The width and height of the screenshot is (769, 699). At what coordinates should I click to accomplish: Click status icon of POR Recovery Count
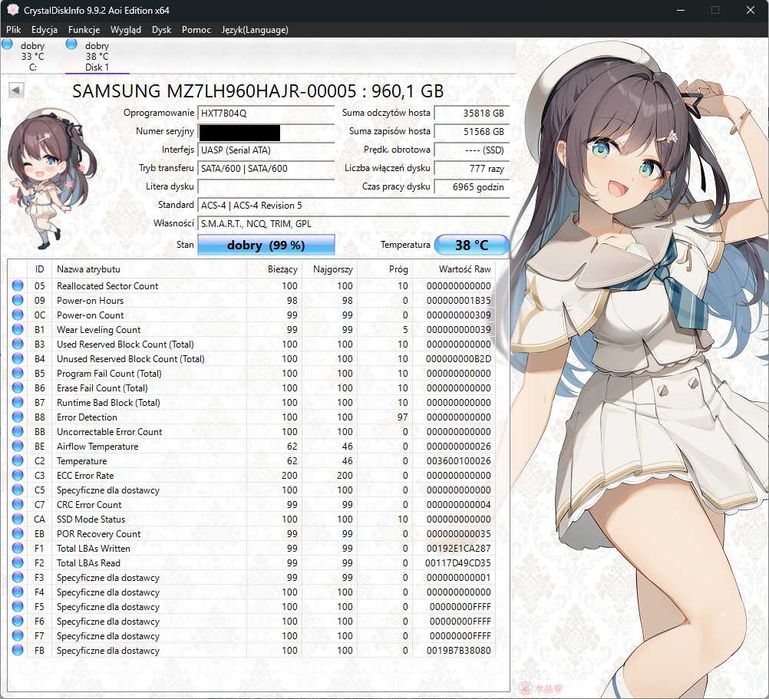point(18,533)
